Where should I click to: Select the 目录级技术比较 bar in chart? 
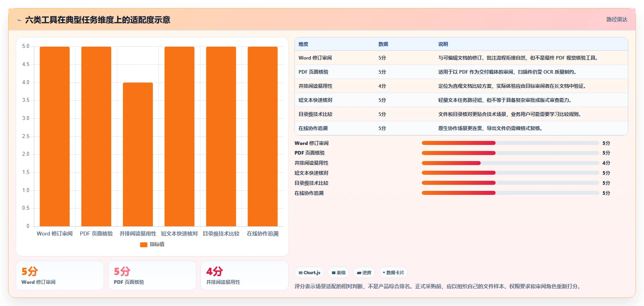click(x=221, y=136)
